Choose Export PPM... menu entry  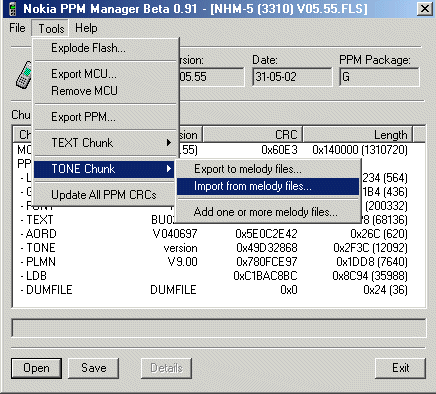106,117
